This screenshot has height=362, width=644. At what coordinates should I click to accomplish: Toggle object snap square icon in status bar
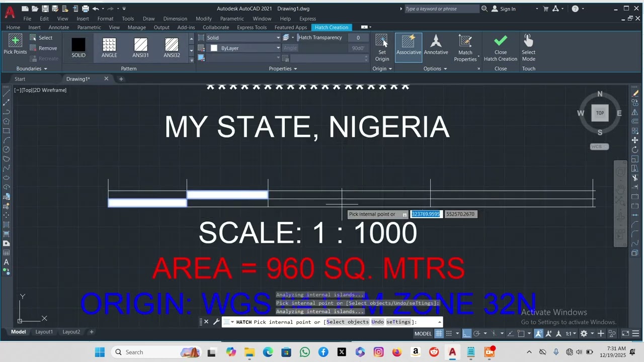click(x=521, y=333)
